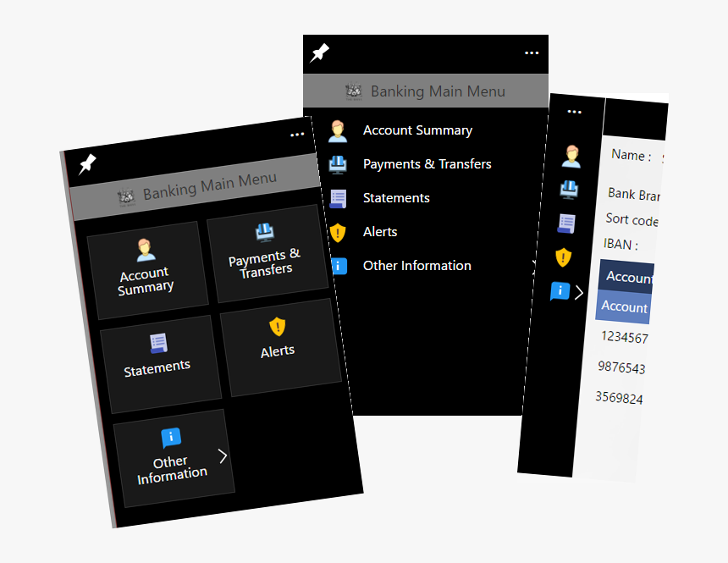
Task: Click the person icon in the collapsed sidebar
Action: [x=571, y=156]
